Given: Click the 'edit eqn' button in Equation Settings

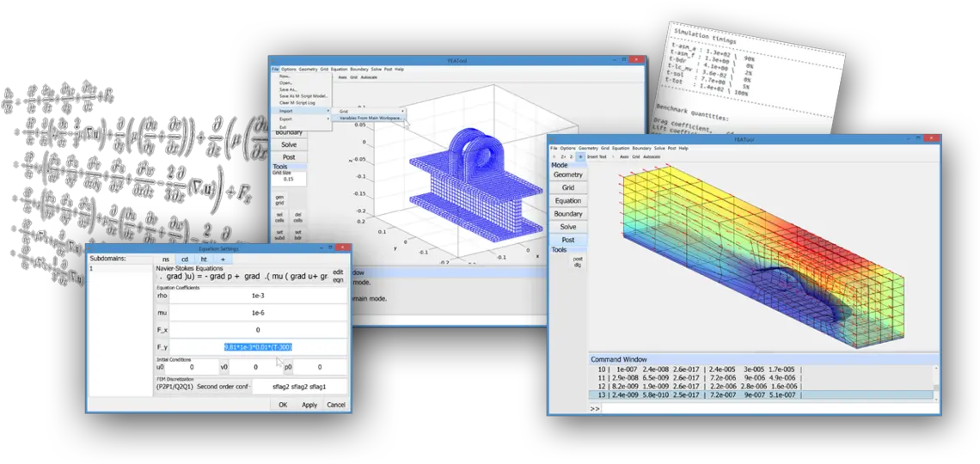Looking at the screenshot, I should click(x=338, y=276).
